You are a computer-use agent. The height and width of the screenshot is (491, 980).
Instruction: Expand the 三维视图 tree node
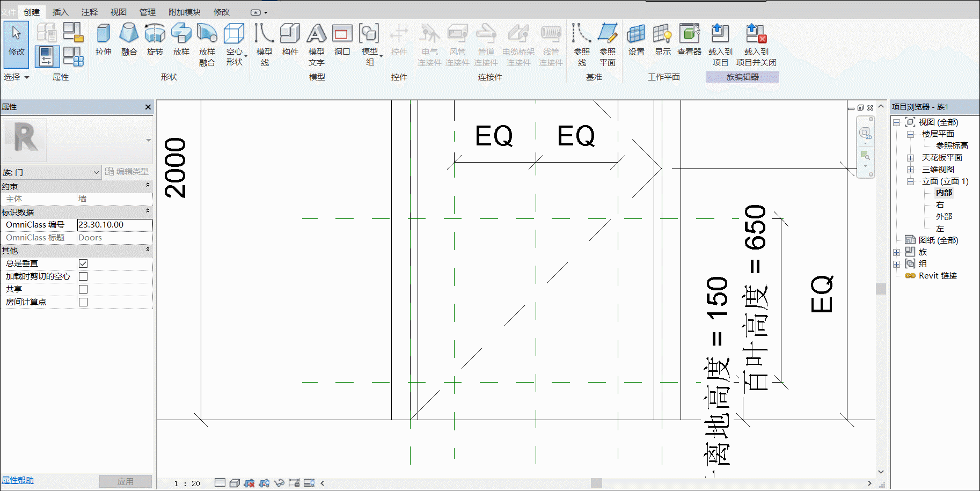[x=910, y=170]
